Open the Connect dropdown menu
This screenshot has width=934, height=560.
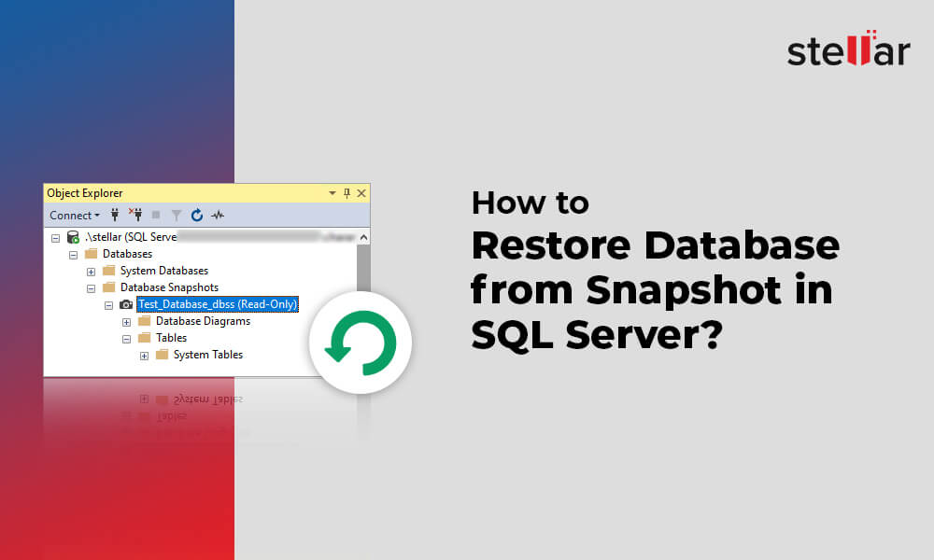click(75, 216)
